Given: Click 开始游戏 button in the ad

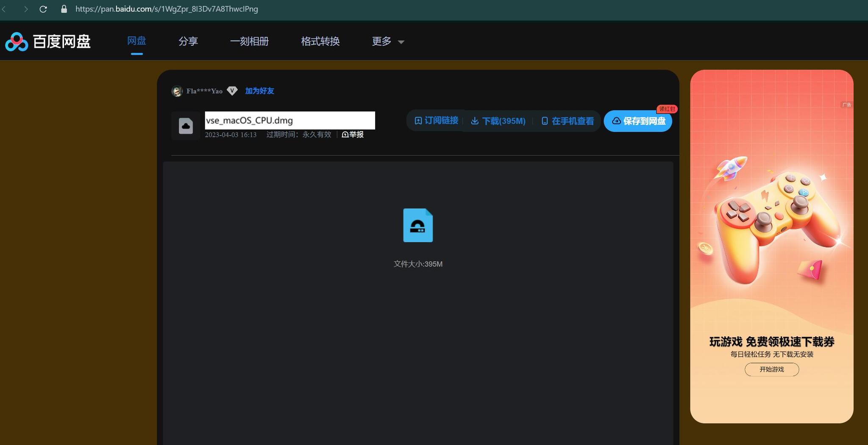Looking at the screenshot, I should point(771,369).
